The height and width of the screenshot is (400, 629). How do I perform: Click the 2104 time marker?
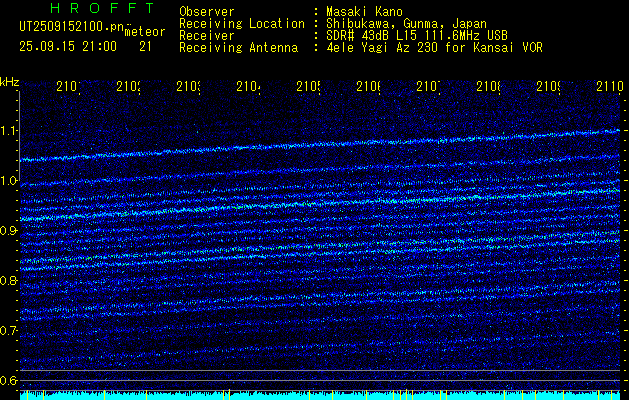click(248, 86)
